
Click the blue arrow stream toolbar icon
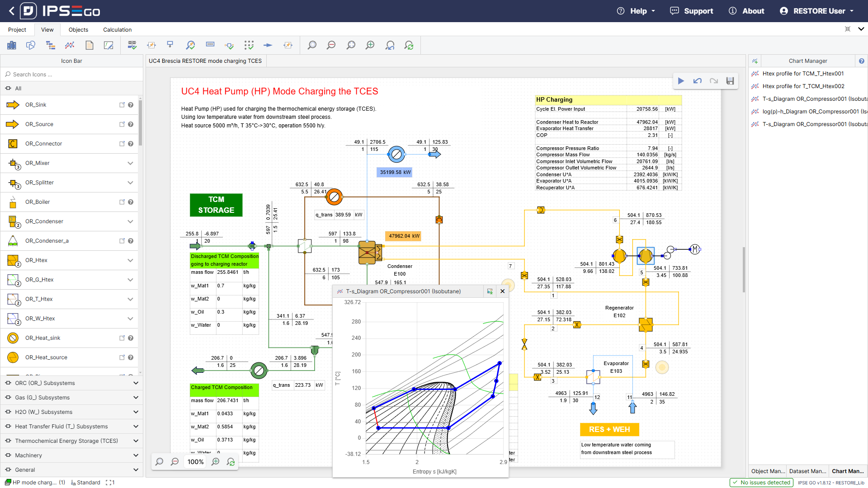268,45
